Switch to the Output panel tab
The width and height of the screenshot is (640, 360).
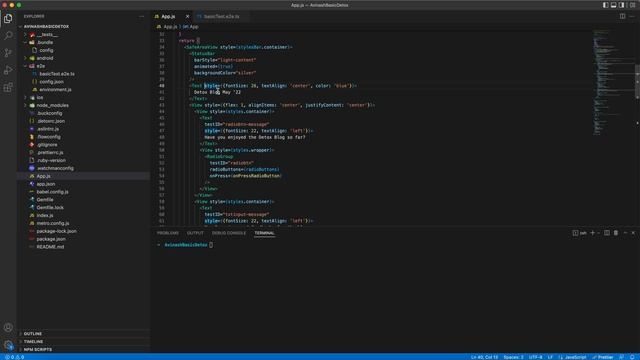click(x=195, y=233)
